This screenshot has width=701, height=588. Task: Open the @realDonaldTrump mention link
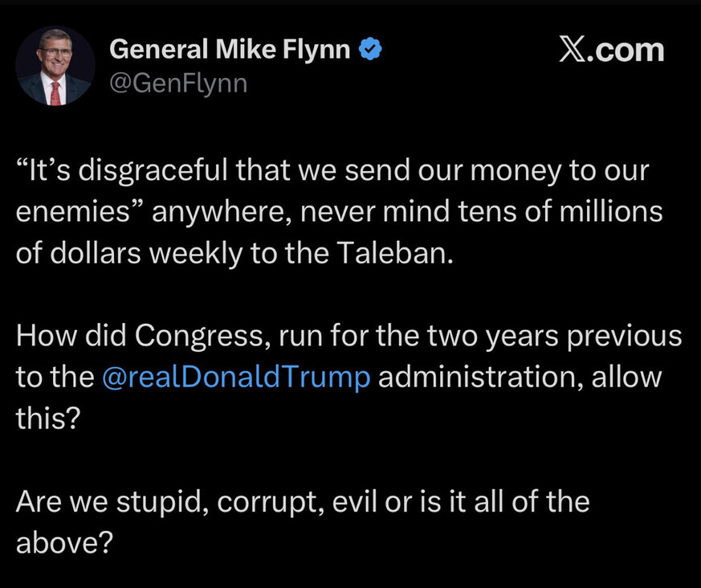click(237, 378)
